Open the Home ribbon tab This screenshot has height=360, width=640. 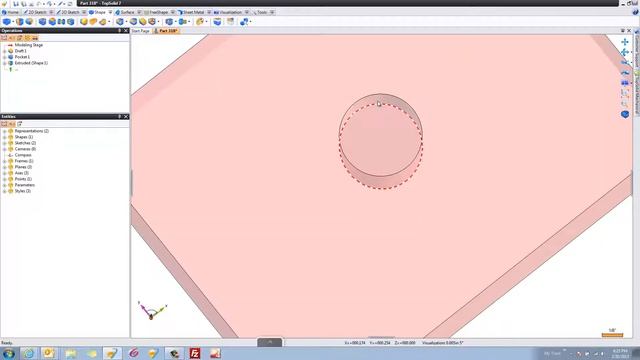pyautogui.click(x=11, y=12)
